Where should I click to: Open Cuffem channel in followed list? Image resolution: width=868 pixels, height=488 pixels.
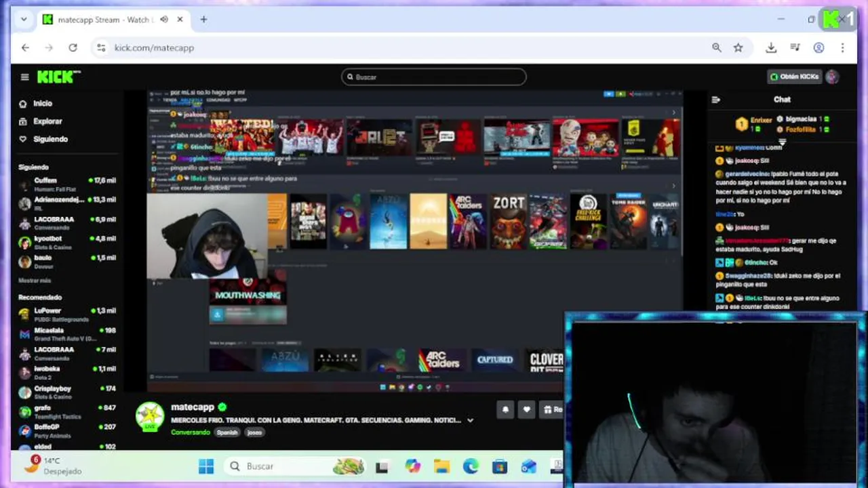[67, 184]
